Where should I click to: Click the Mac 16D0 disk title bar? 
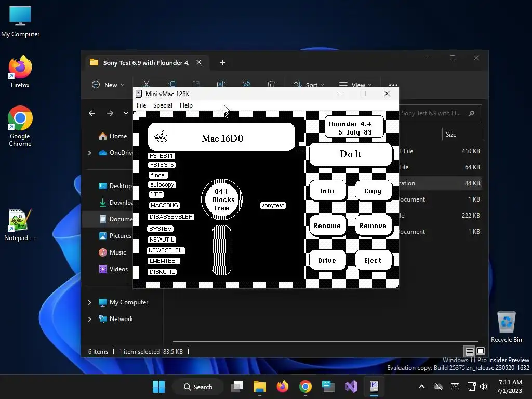[221, 137]
